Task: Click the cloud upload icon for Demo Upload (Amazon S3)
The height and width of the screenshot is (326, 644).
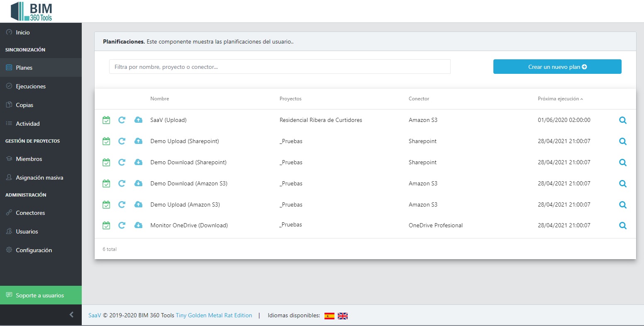Action: point(139,204)
